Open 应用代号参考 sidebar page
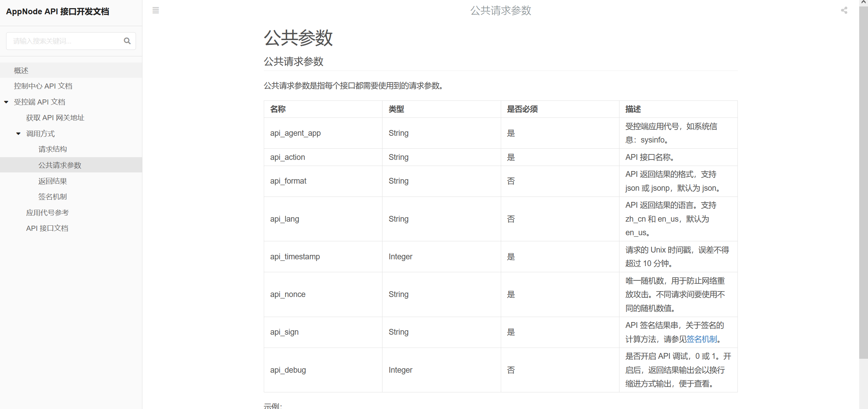 click(x=71, y=212)
